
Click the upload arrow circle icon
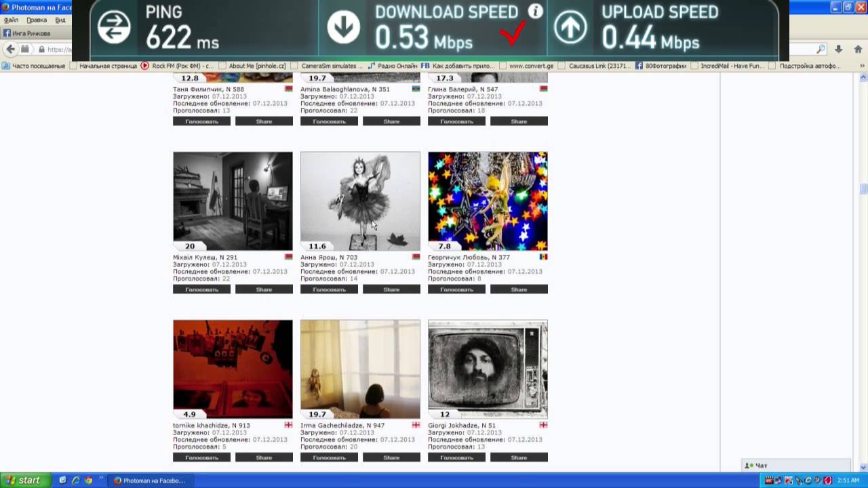point(570,27)
